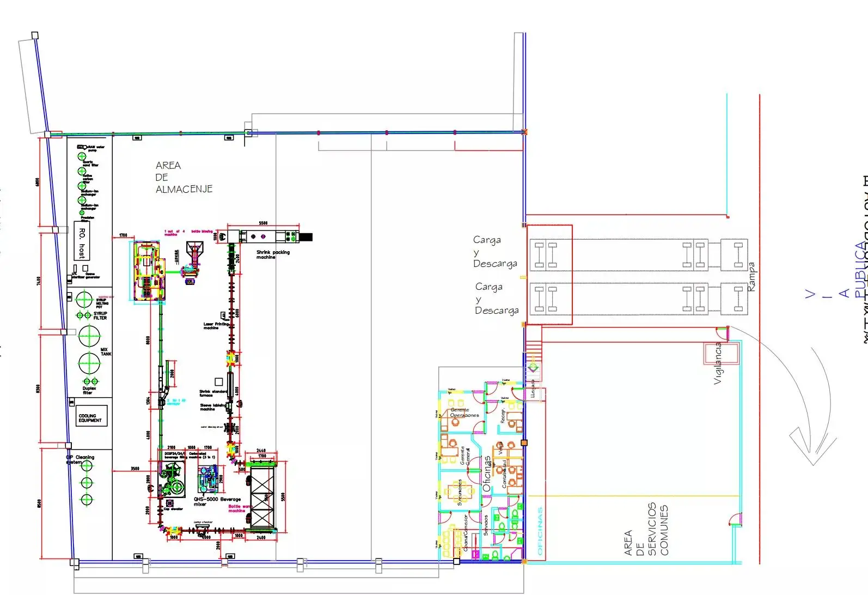
Task: Select the SYRUP FILTER symbol text
Action: (x=100, y=315)
